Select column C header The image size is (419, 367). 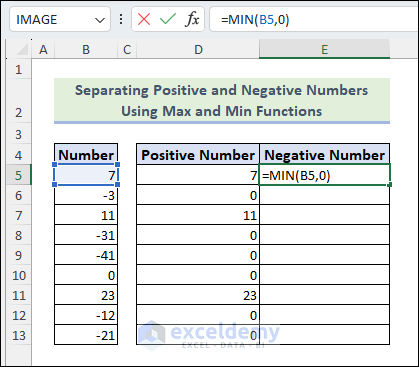pyautogui.click(x=127, y=50)
